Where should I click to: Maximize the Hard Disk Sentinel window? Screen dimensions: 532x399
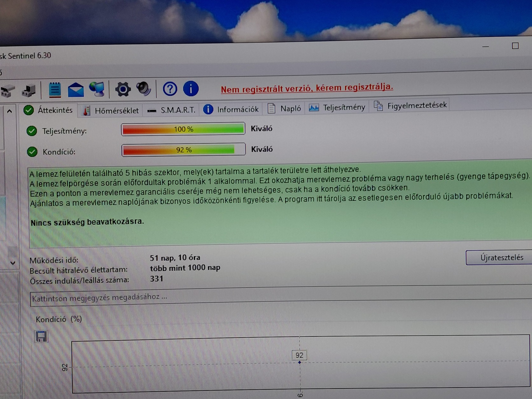[515, 46]
